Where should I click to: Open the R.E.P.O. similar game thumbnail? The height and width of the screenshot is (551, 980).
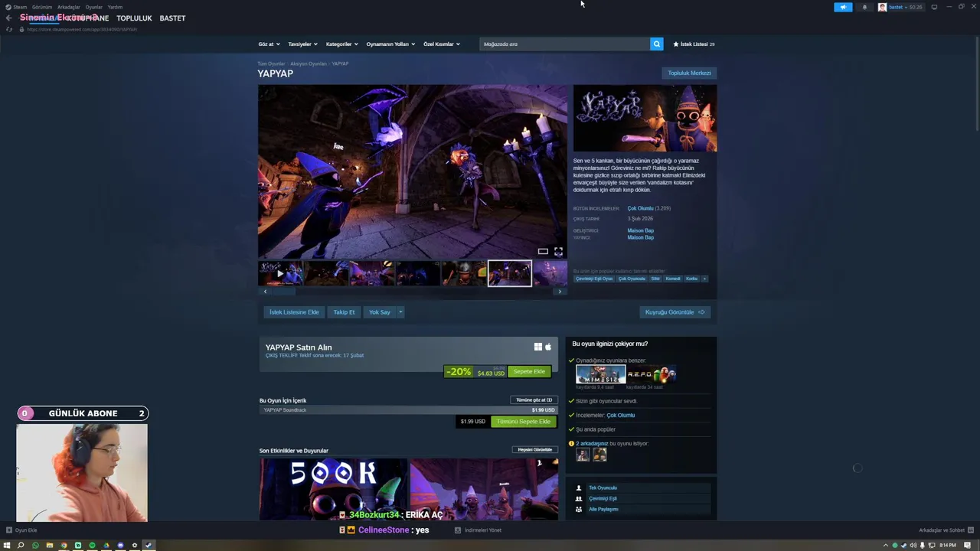pyautogui.click(x=652, y=374)
